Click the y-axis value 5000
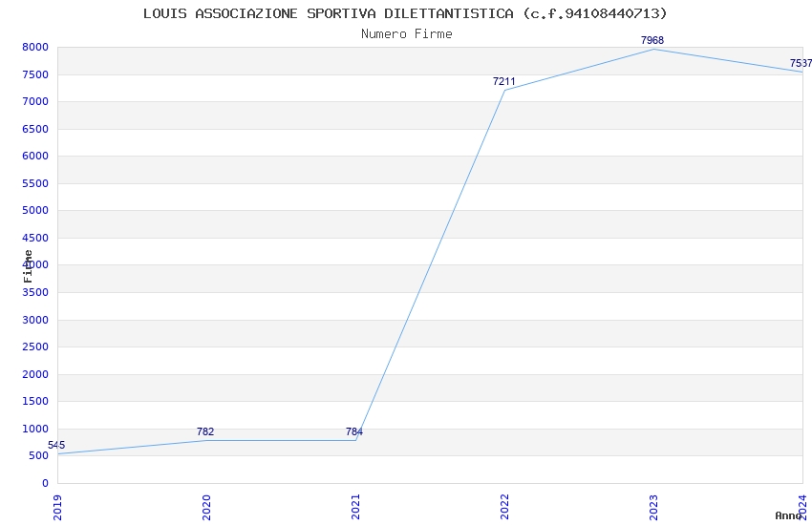812x525 pixels. [35, 211]
